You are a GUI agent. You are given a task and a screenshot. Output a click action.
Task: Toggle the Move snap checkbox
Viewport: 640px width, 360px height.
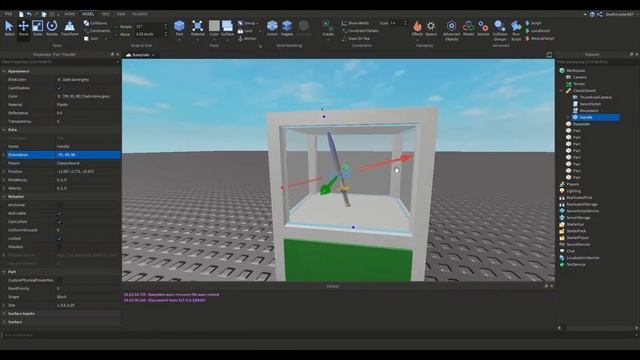pos(116,35)
